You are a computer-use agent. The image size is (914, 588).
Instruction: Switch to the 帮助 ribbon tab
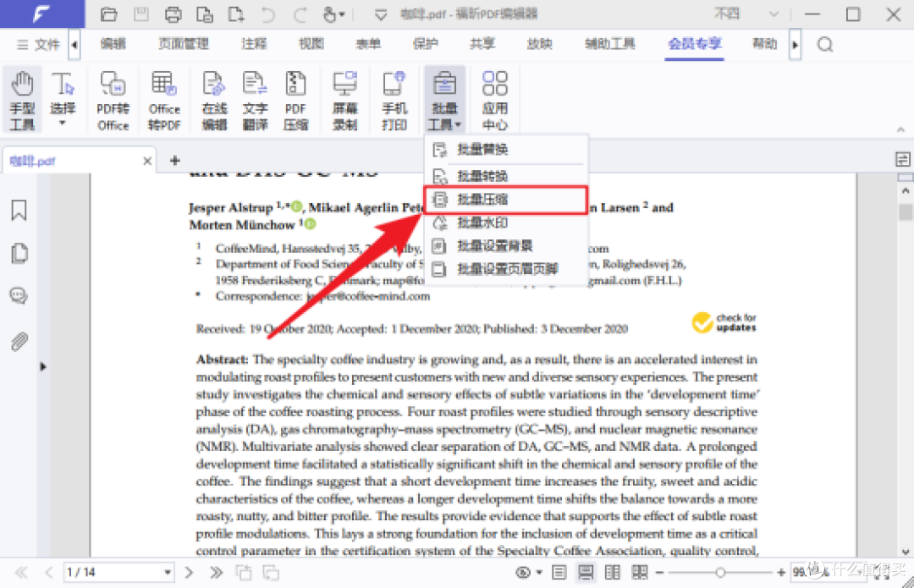click(764, 44)
